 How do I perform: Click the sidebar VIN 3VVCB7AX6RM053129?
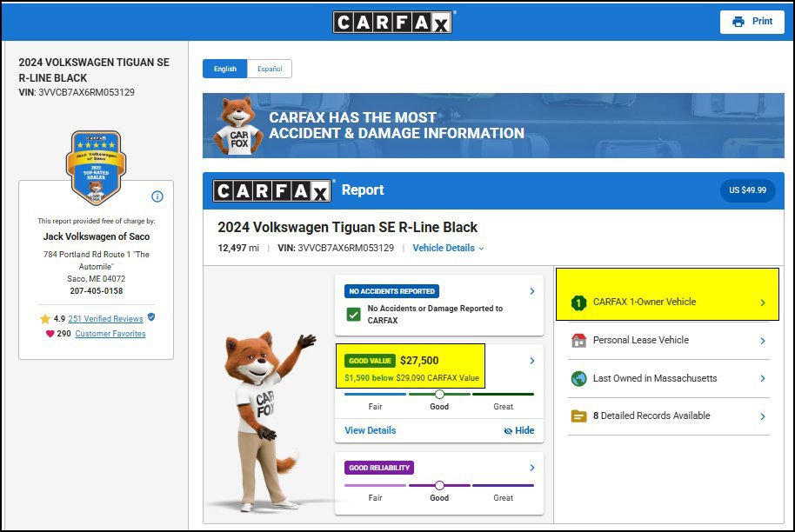click(x=86, y=92)
